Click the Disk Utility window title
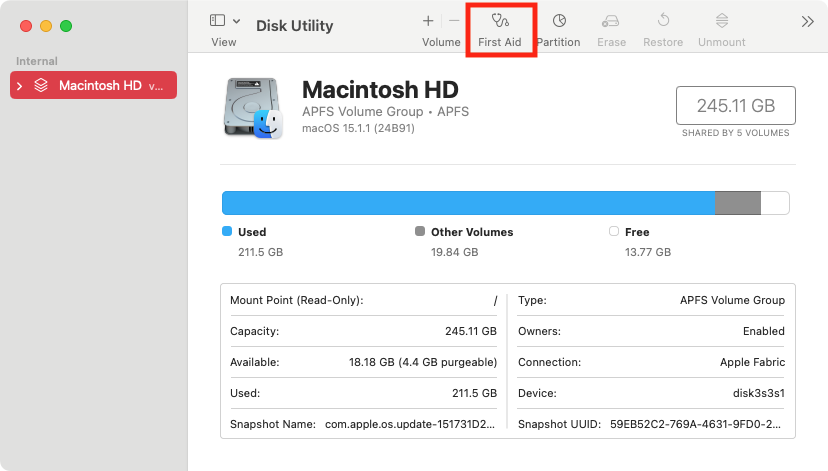The image size is (828, 471). 295,25
